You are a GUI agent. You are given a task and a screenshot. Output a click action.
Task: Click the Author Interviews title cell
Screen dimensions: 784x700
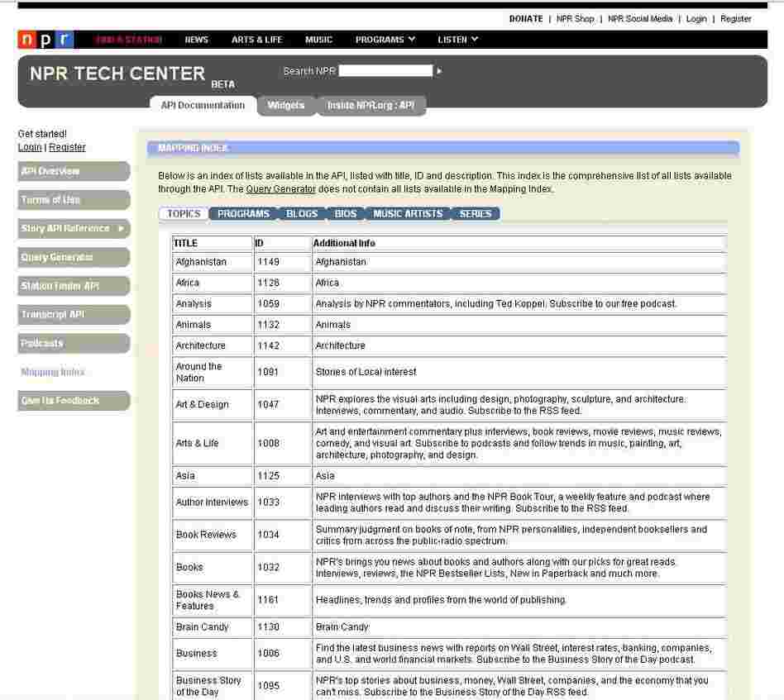pyautogui.click(x=213, y=503)
